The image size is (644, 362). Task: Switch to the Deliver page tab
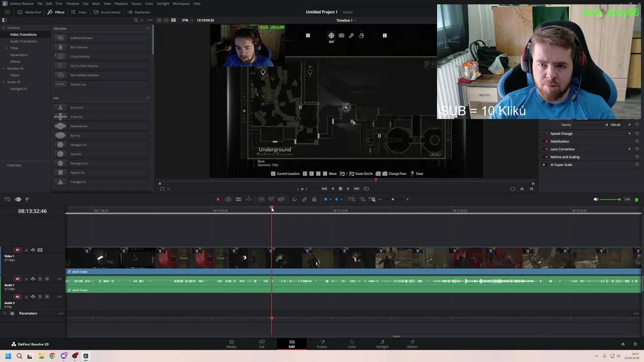point(413,344)
